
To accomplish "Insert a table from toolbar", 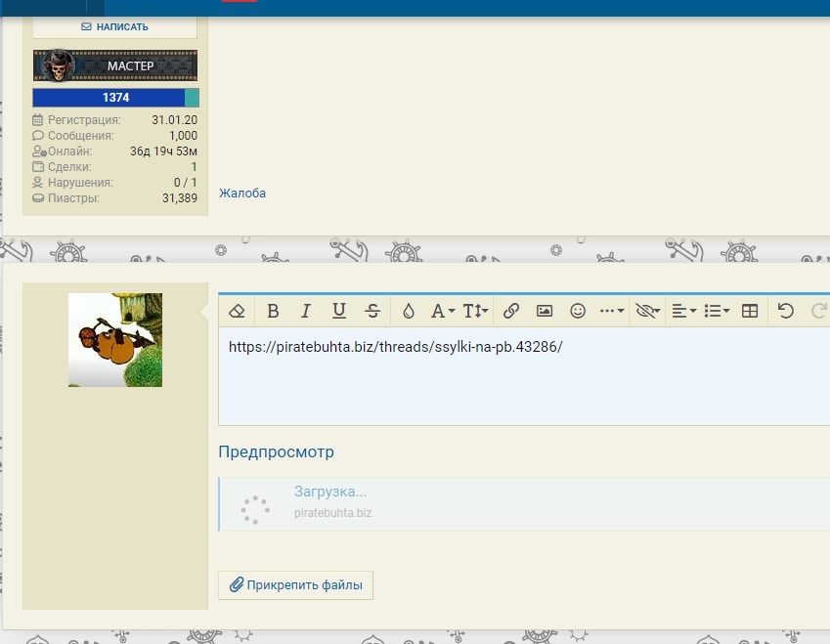I will 750,311.
